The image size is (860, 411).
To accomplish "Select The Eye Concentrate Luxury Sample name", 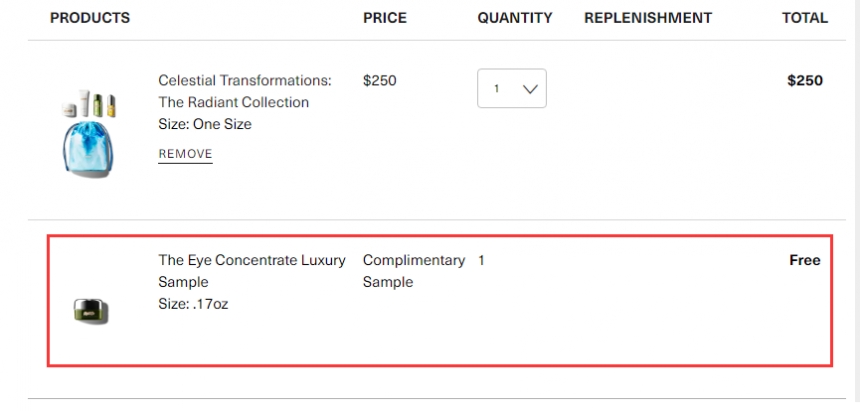I will (251, 271).
